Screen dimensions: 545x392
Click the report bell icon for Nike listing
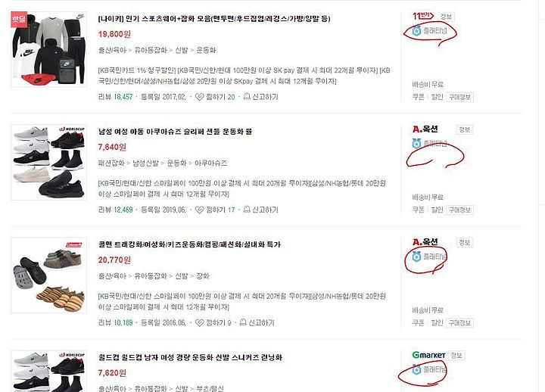(x=247, y=97)
